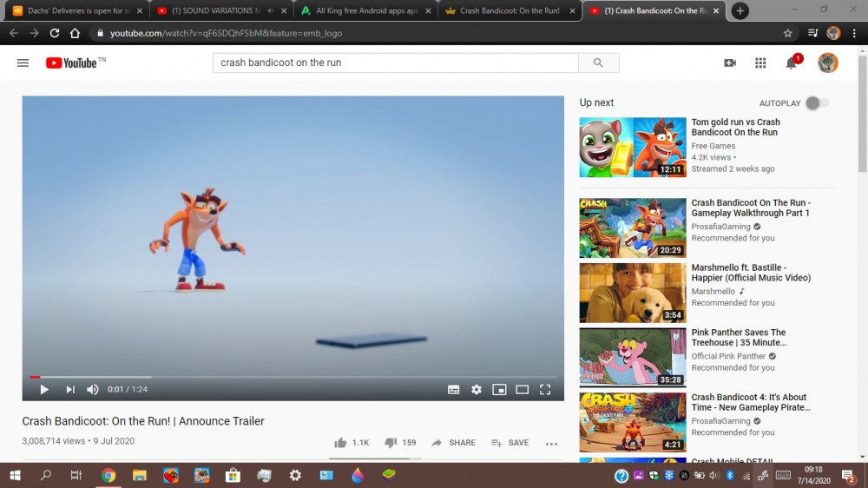868x488 pixels.
Task: Open Task View on the taskbar
Action: (76, 475)
